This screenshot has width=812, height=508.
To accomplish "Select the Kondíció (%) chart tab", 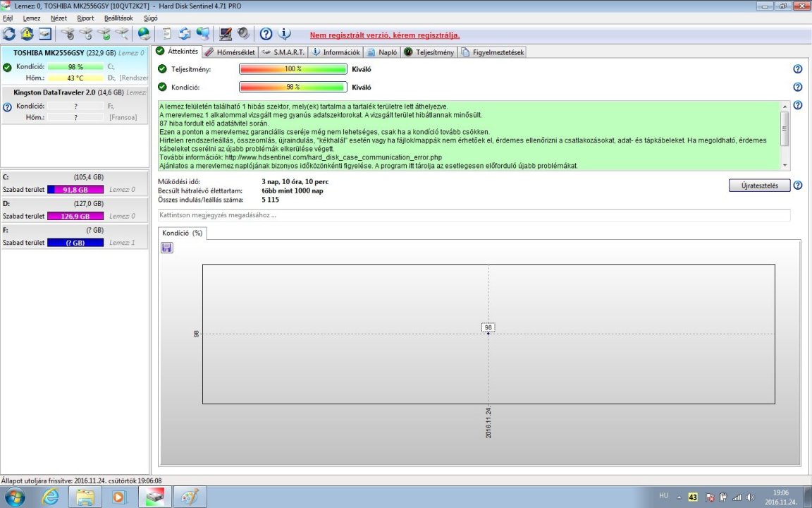I will [183, 234].
